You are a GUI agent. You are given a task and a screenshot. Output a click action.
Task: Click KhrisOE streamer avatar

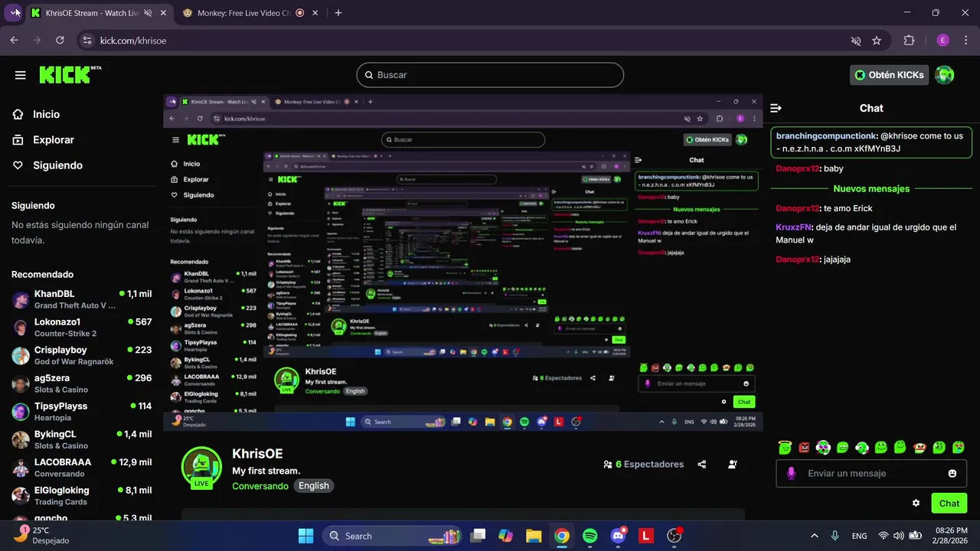pyautogui.click(x=201, y=467)
